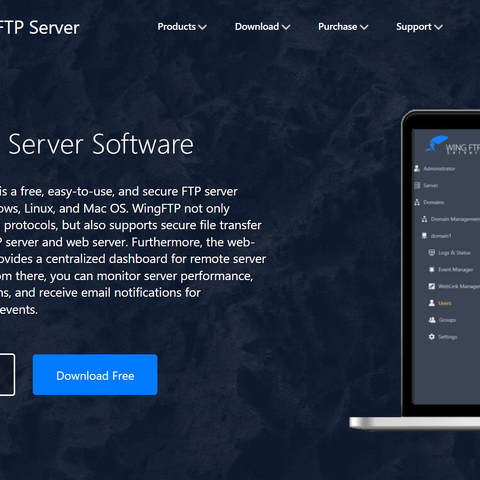Image resolution: width=480 pixels, height=480 pixels.
Task: Select the domain1 label
Action: [x=441, y=236]
